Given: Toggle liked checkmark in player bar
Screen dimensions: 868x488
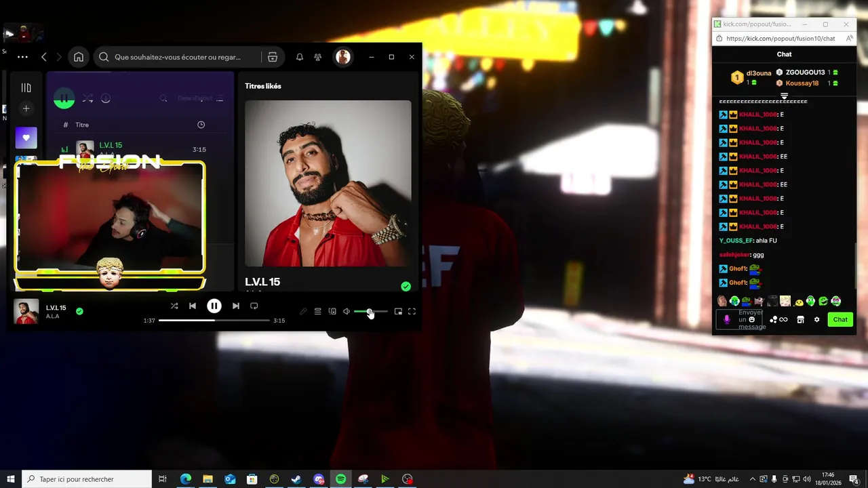Looking at the screenshot, I should [x=79, y=311].
